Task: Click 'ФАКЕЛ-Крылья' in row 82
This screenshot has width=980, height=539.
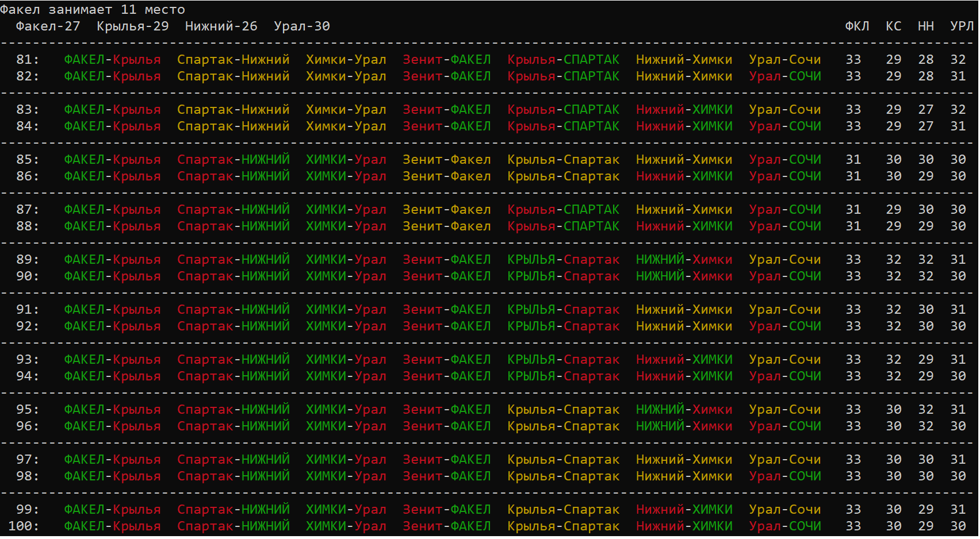Action: (x=112, y=76)
